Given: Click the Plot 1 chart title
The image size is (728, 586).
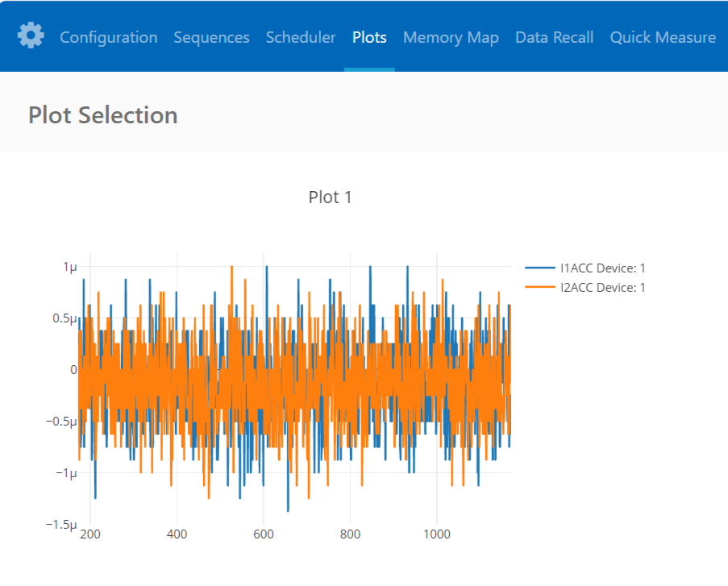Looking at the screenshot, I should pos(331,197).
